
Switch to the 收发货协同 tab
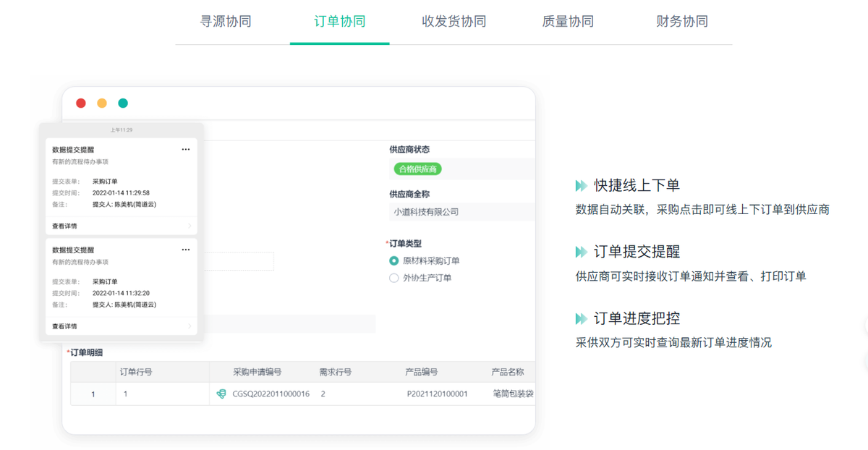pyautogui.click(x=454, y=22)
